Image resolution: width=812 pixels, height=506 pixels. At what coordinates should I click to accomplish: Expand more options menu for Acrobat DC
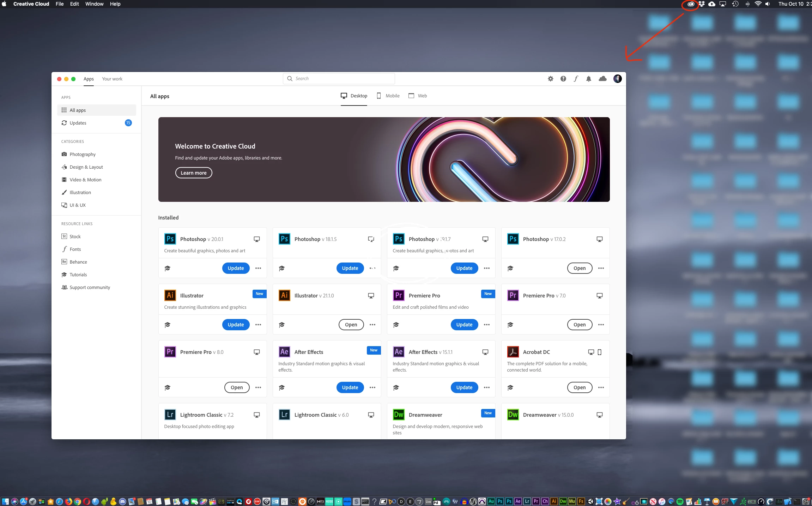pos(601,387)
